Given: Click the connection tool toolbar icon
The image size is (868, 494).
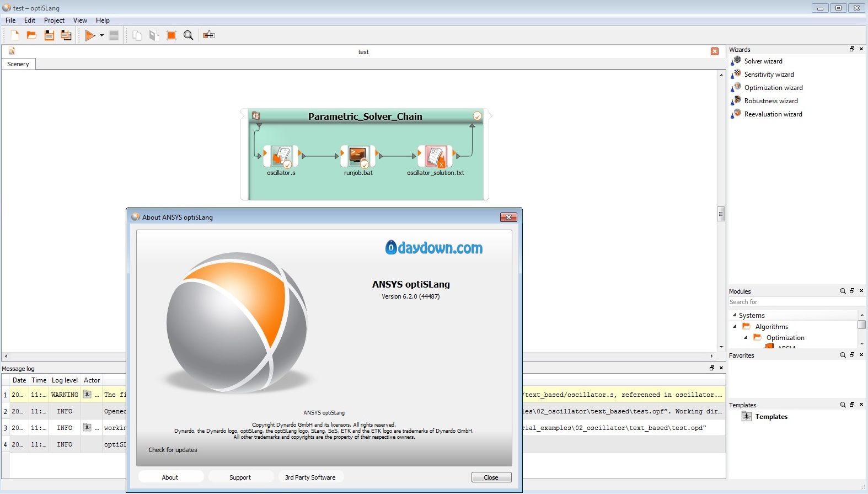Looking at the screenshot, I should click(209, 35).
